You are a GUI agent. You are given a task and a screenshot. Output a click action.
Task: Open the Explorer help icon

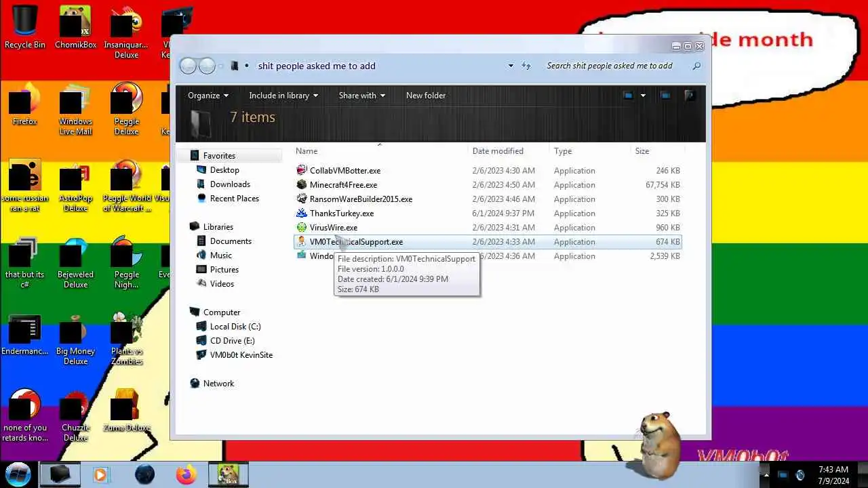(x=690, y=96)
